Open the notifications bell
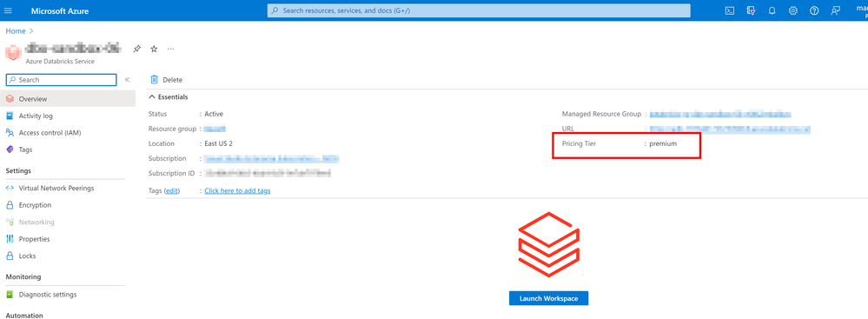Image resolution: width=868 pixels, height=319 pixels. point(772,10)
